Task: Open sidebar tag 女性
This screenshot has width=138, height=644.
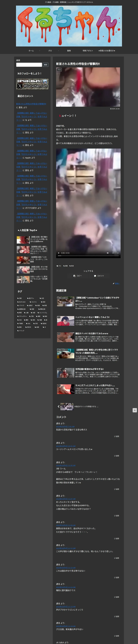Action: [42, 298]
